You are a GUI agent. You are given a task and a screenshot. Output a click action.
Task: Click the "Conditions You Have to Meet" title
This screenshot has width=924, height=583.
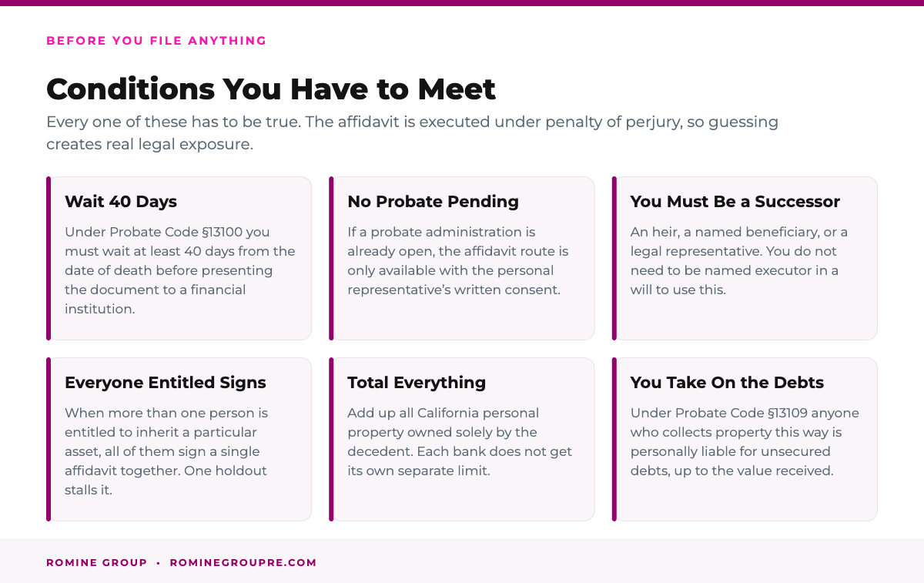click(271, 89)
